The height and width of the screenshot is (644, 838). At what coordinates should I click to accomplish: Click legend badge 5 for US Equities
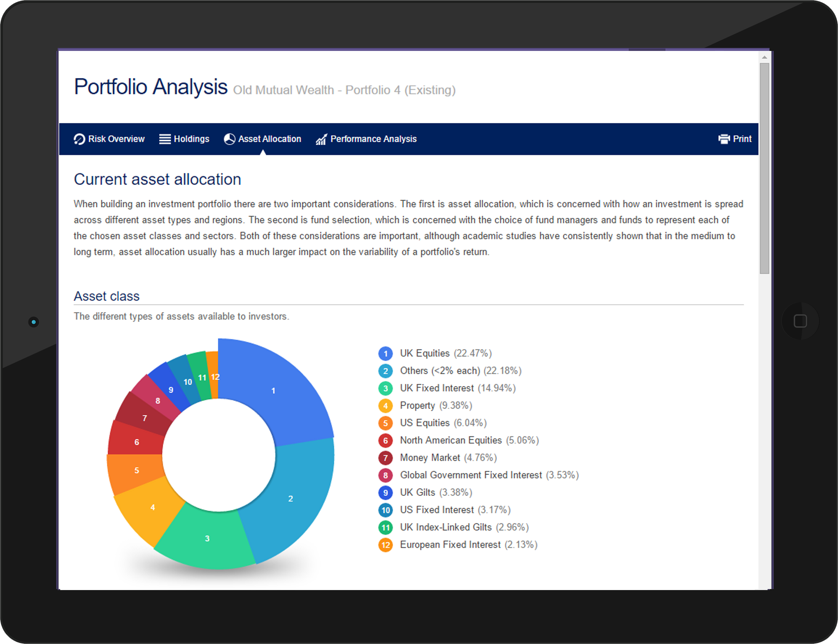coord(385,423)
